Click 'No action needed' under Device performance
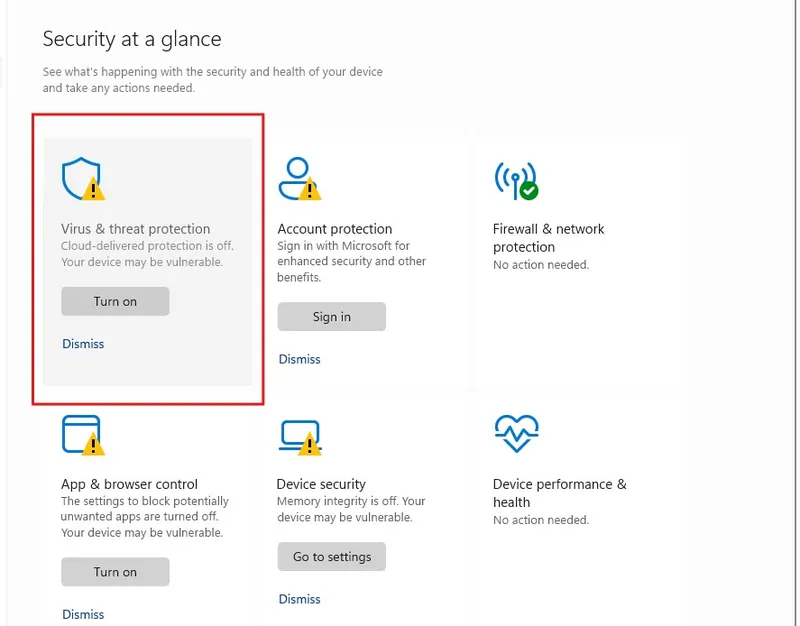The image size is (800, 626). [x=541, y=520]
